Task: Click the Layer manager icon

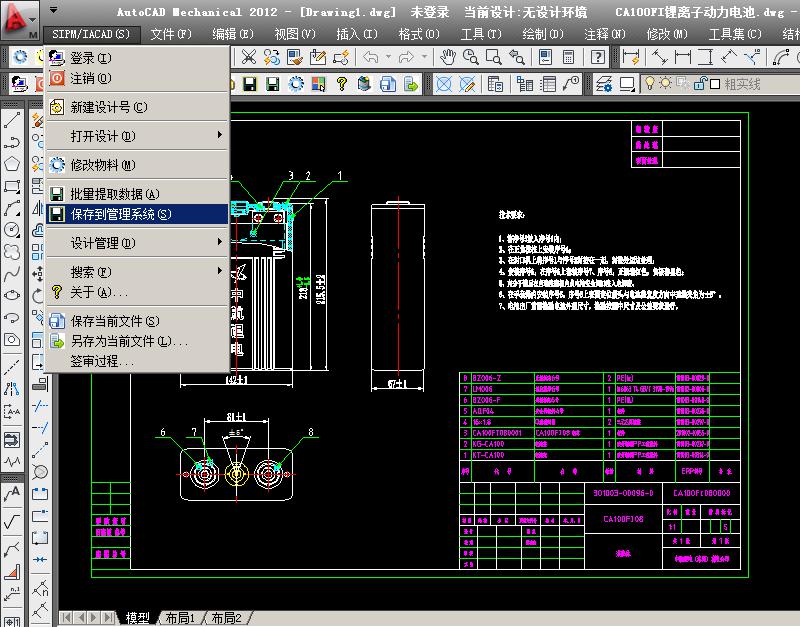Action: click(605, 84)
